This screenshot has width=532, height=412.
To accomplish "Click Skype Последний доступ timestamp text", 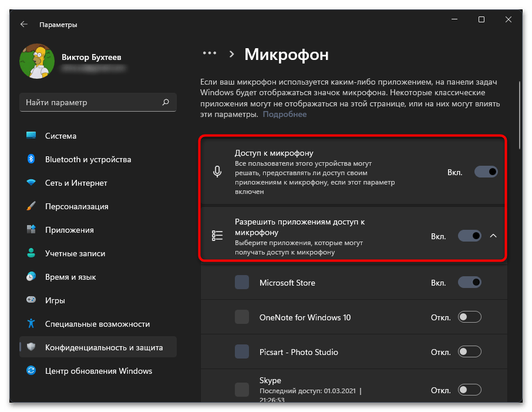I will pos(310,395).
